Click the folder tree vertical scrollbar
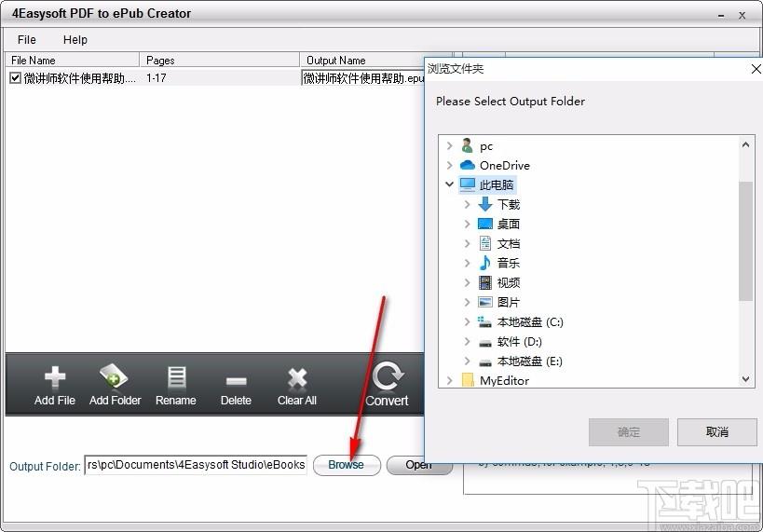This screenshot has width=763, height=532. pyautogui.click(x=745, y=242)
